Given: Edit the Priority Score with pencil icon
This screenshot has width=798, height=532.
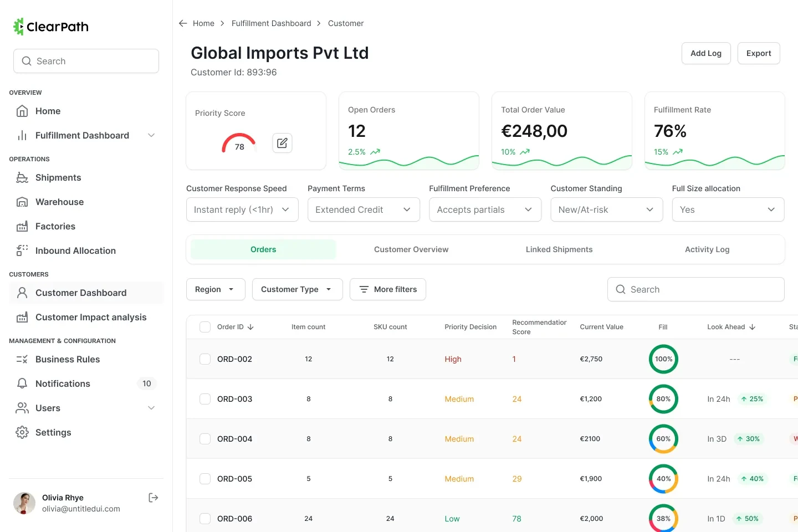Looking at the screenshot, I should point(282,143).
